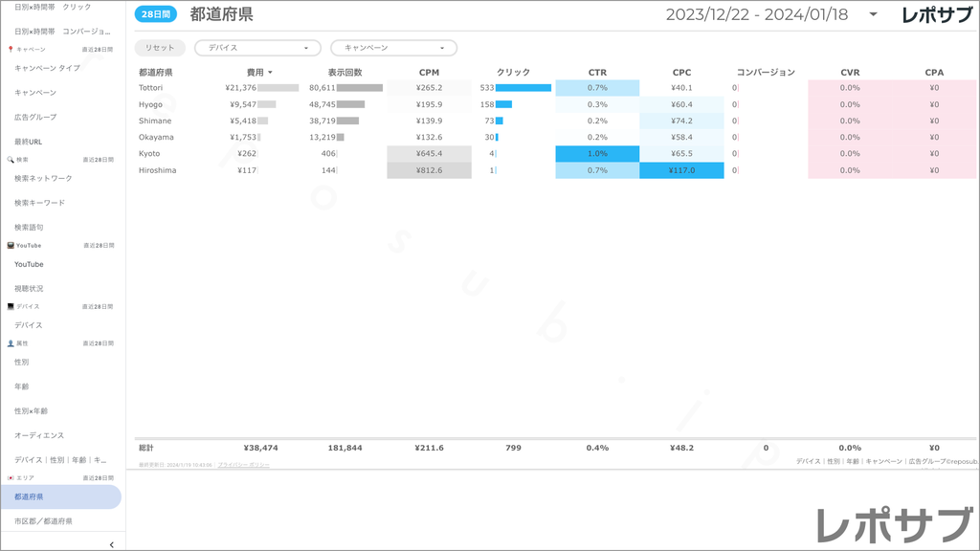Click the 28日間 period badge
Image resolution: width=980 pixels, height=551 pixels.
(155, 14)
